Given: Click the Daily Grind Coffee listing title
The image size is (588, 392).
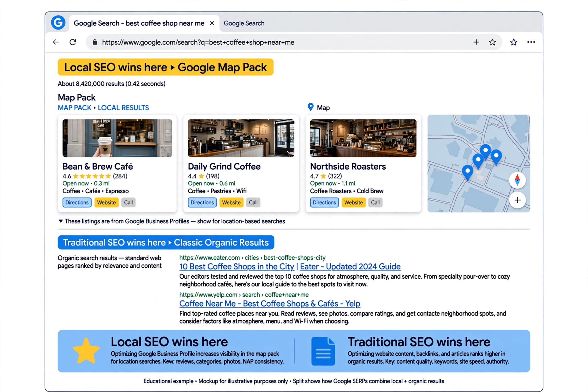Looking at the screenshot, I should pos(224,166).
